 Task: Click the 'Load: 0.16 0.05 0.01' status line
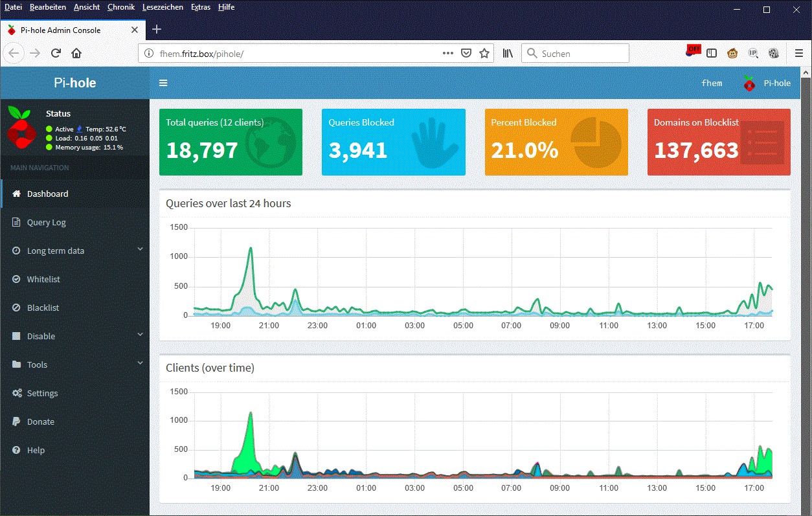point(87,138)
